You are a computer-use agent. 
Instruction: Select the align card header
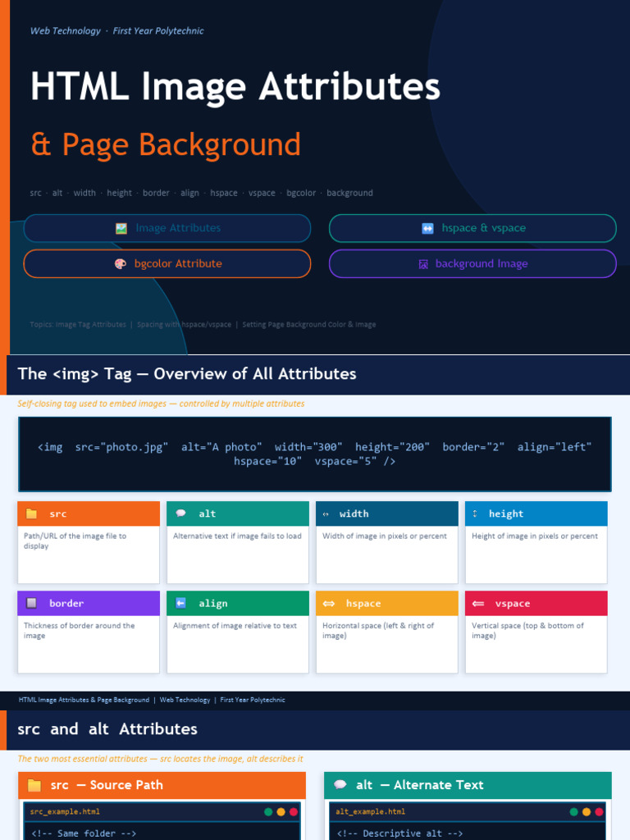pyautogui.click(x=238, y=603)
